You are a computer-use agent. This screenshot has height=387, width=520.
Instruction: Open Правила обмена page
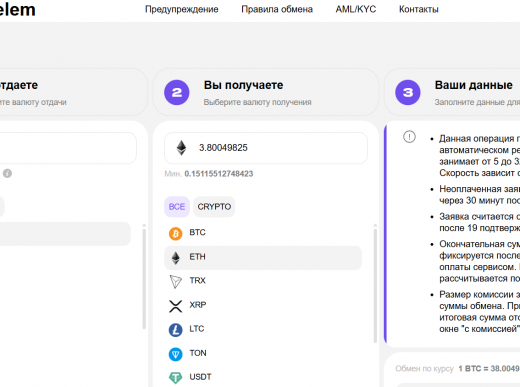(277, 9)
